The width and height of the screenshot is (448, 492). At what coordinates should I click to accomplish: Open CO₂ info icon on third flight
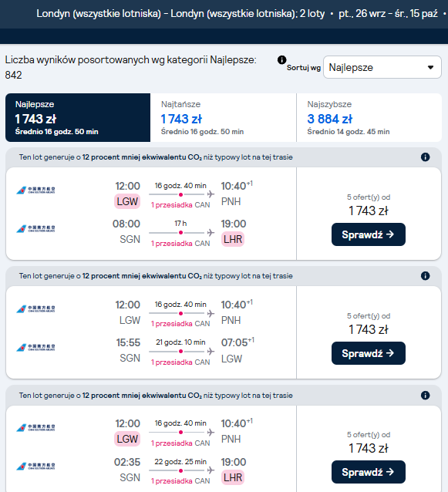point(425,395)
